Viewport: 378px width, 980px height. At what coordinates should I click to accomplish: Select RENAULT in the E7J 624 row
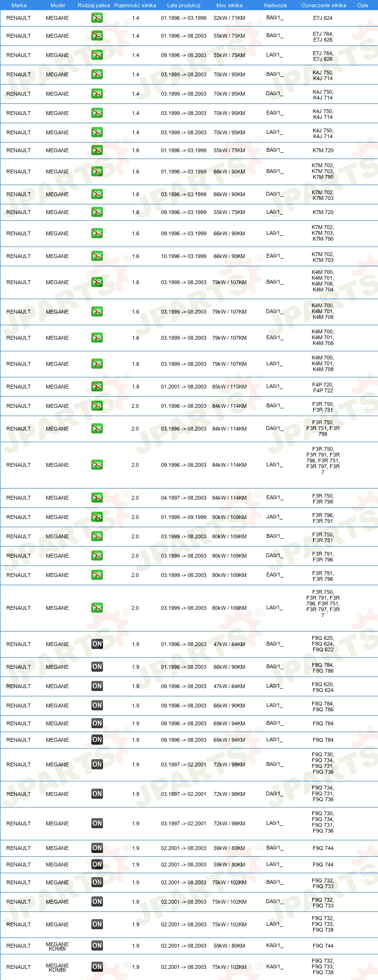pyautogui.click(x=18, y=18)
